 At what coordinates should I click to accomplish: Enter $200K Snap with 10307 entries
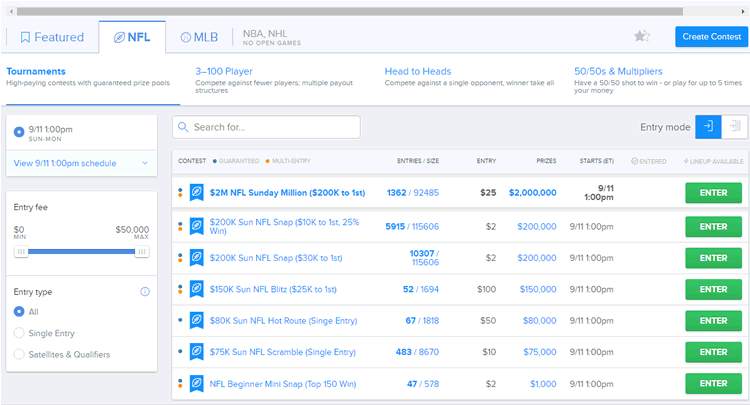pos(713,258)
